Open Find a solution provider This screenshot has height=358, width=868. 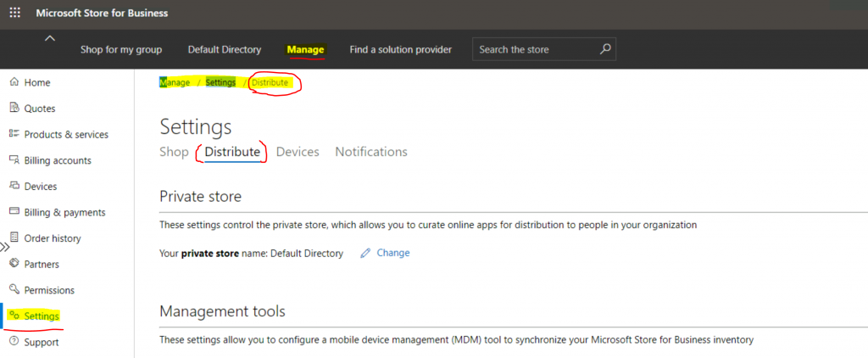401,49
